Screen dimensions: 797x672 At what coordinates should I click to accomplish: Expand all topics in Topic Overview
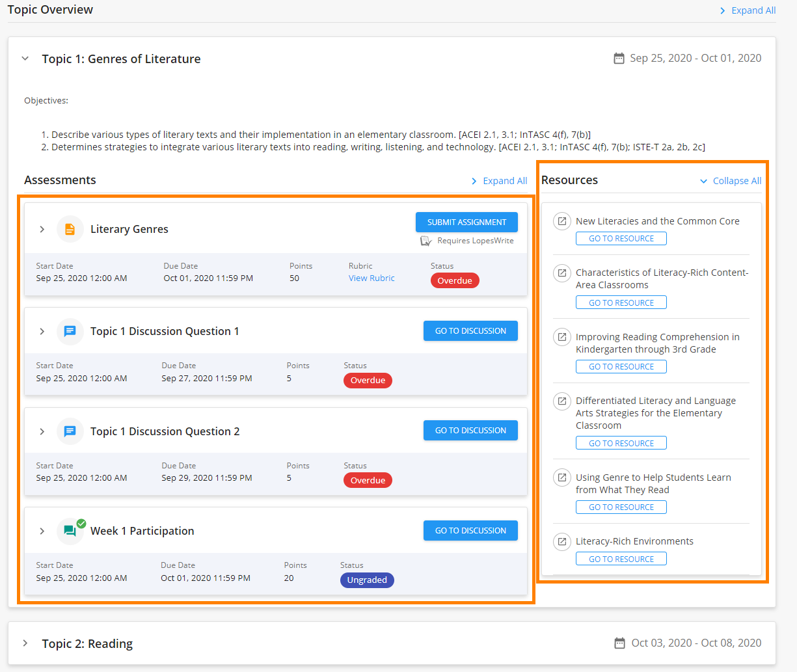point(748,10)
